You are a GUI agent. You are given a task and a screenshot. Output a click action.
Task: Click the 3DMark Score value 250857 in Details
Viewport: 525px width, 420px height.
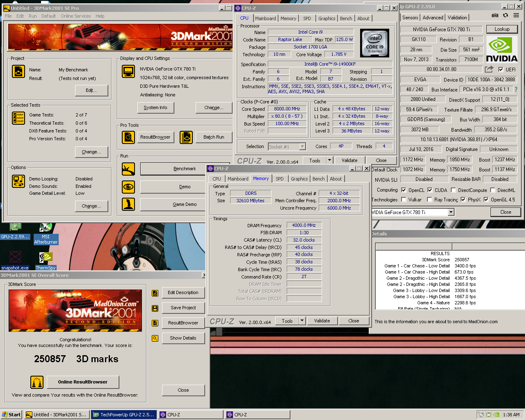(x=462, y=260)
